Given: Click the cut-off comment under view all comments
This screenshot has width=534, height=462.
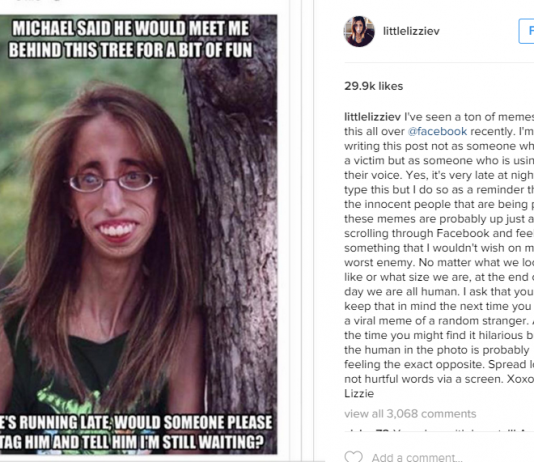Looking at the screenshot, I should click(439, 431).
